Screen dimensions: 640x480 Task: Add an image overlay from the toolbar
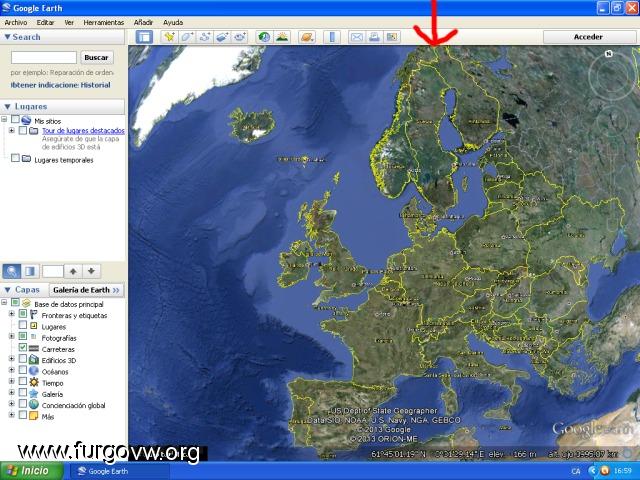[222, 37]
